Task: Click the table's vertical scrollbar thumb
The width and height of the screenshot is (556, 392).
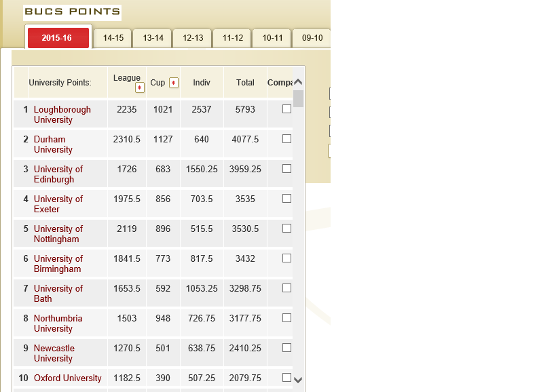Action: click(x=298, y=98)
